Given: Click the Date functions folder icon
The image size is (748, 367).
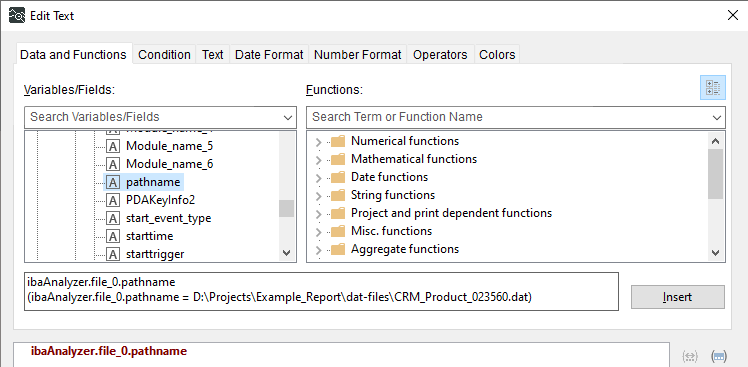Looking at the screenshot, I should point(338,177).
